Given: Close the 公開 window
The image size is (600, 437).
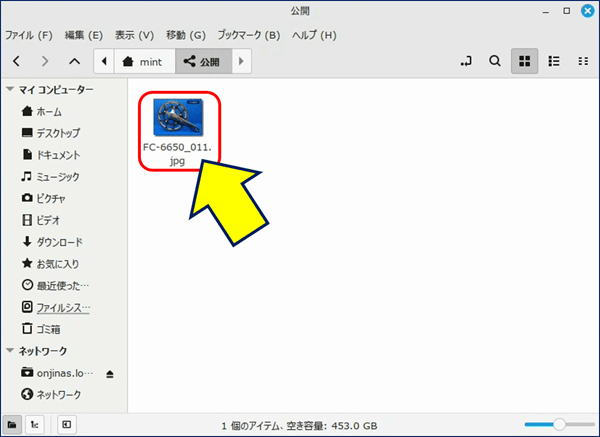Looking at the screenshot, I should pyautogui.click(x=588, y=11).
